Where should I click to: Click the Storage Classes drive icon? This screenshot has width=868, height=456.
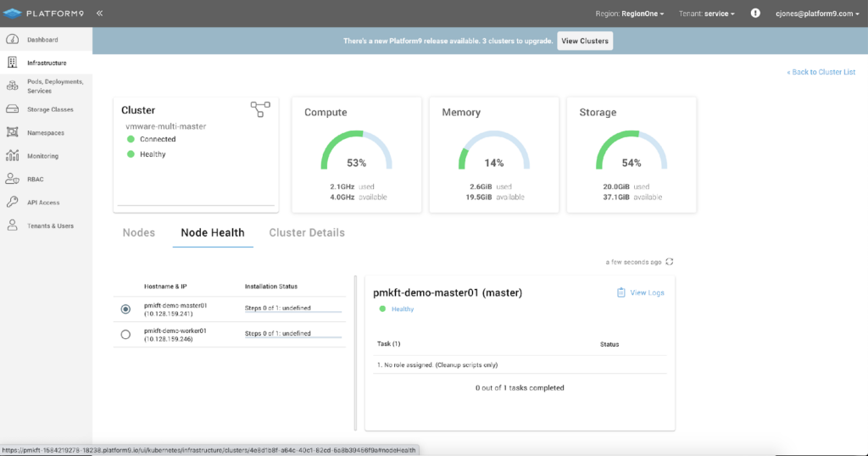click(12, 109)
